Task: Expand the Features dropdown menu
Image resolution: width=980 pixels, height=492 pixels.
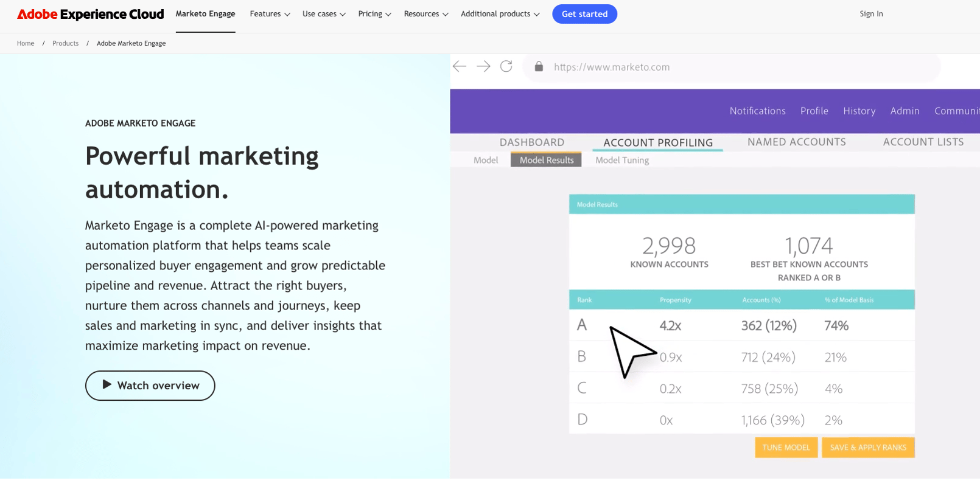Action: point(270,14)
